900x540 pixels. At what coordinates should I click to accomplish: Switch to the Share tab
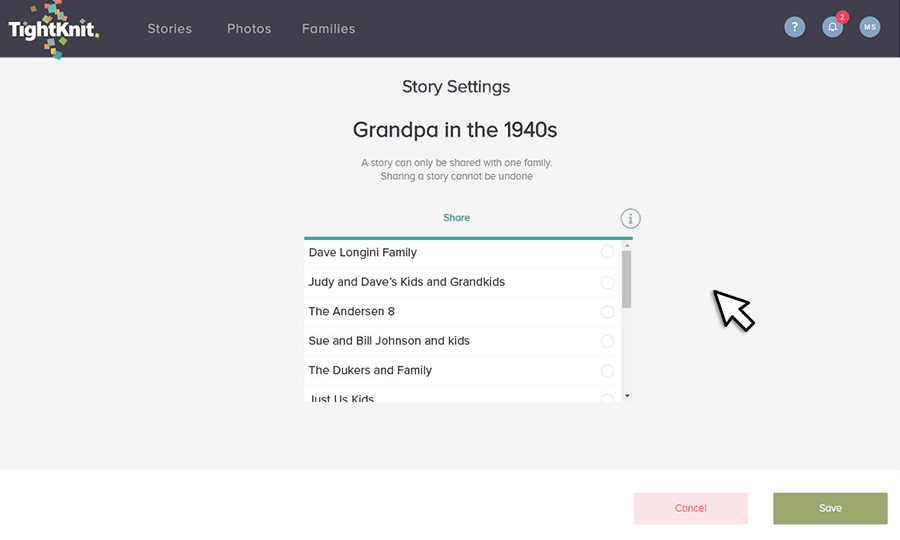coord(456,217)
